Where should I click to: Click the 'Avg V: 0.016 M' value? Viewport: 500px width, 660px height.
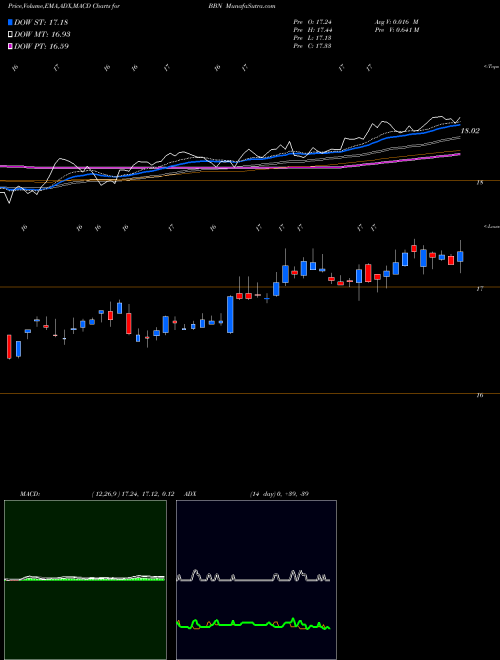click(x=396, y=22)
